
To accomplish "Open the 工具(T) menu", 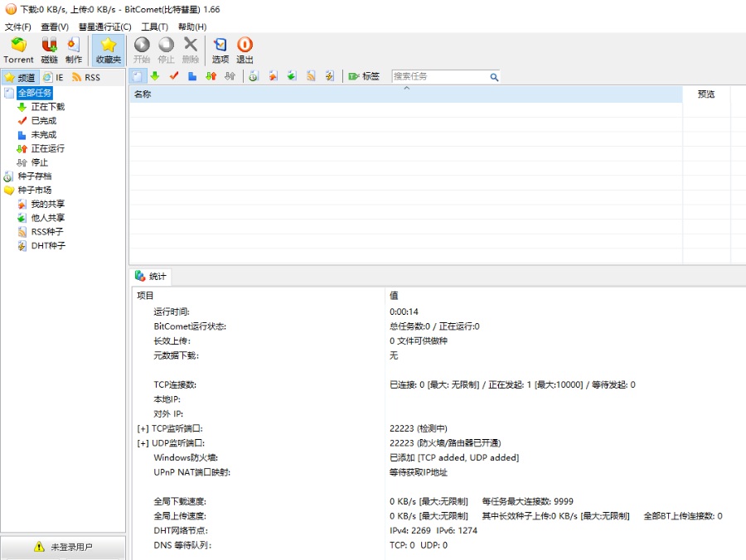I will (155, 27).
